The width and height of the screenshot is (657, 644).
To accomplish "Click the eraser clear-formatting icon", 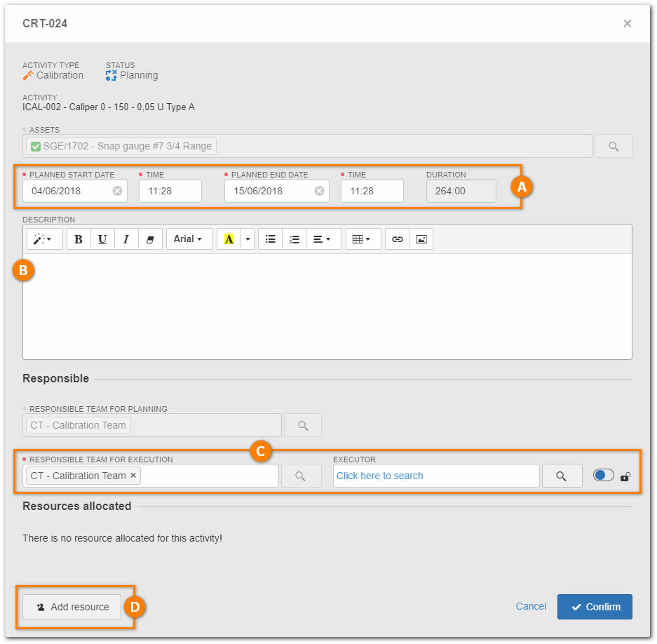I will [150, 239].
